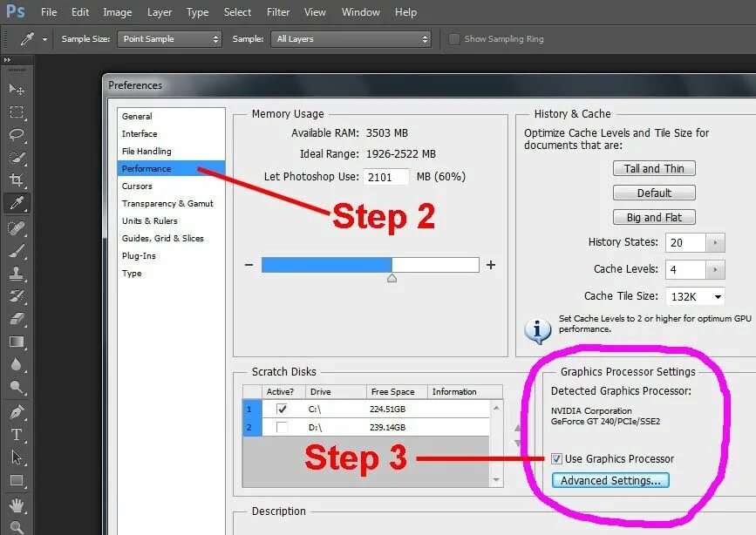Screen dimensions: 756x535
Task: Click the plus memory increase button
Action: (x=491, y=265)
